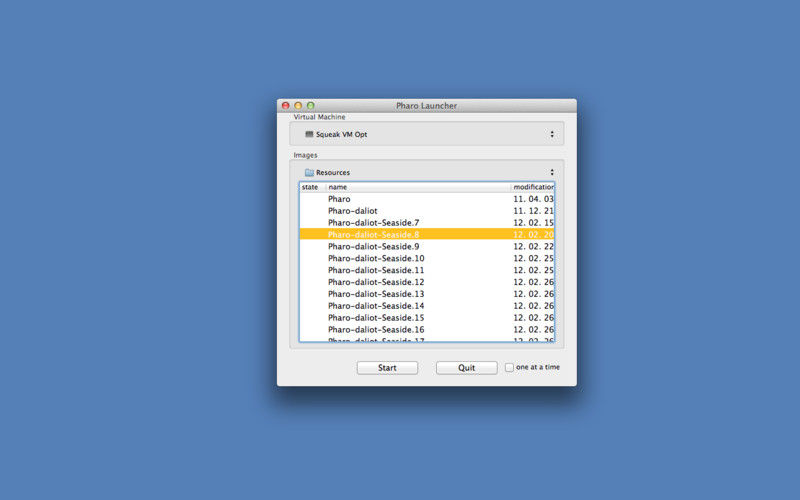Choose the Pharo-daliot-Seaside.11 image
The image size is (800, 500).
click(x=427, y=270)
